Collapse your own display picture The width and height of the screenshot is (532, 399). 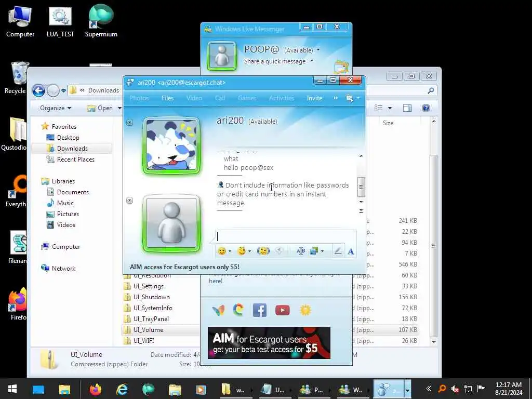coord(129,201)
